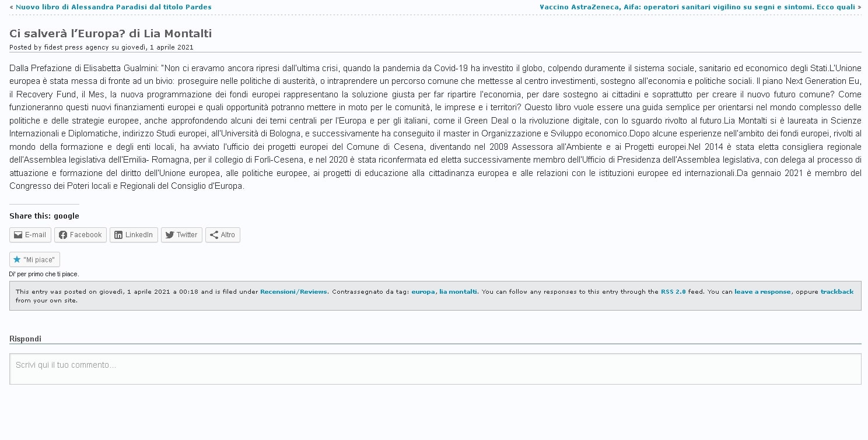Viewport: 868px width, 440px height.
Task: Select the "europa" tag link
Action: click(x=423, y=292)
